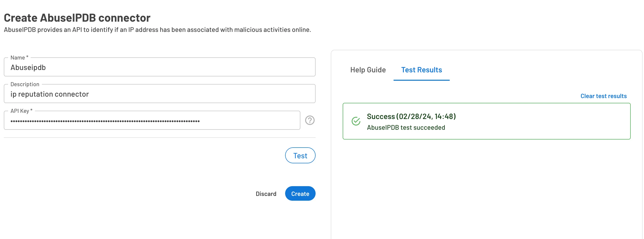Click the Clear test results link
Viewport: 644px width, 239px height.
point(604,96)
